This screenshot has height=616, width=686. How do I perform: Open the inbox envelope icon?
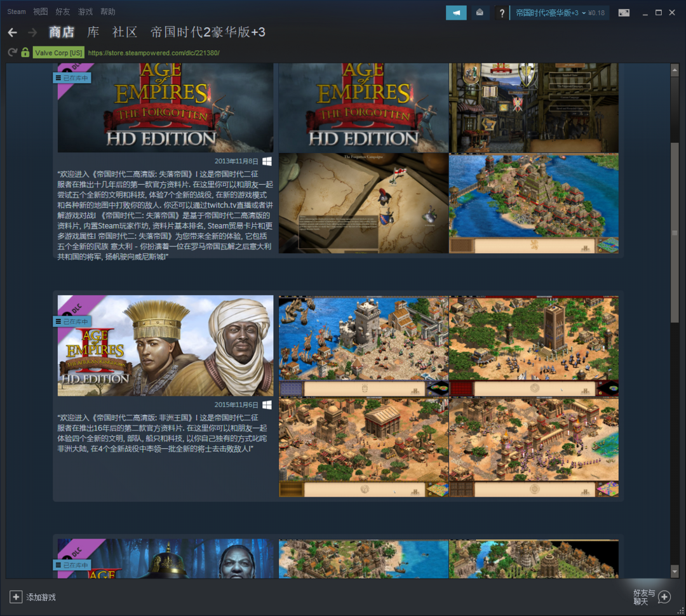point(480,13)
